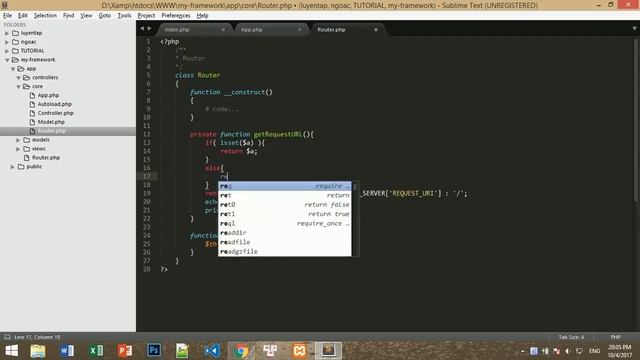This screenshot has width=640, height=360.
Task: Collapse the my-framework folder
Action: (x=7, y=60)
